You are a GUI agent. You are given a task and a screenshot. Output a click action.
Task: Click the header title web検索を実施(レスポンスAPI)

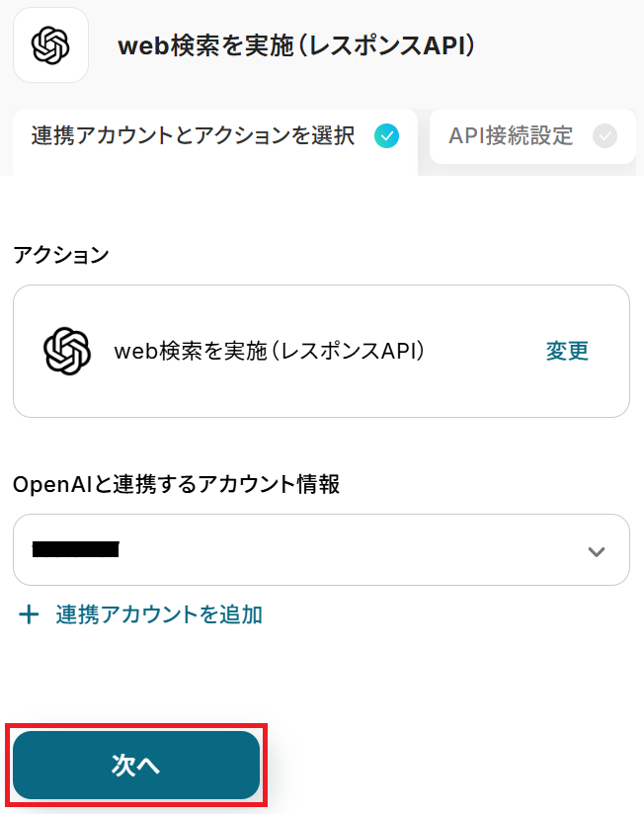[297, 46]
